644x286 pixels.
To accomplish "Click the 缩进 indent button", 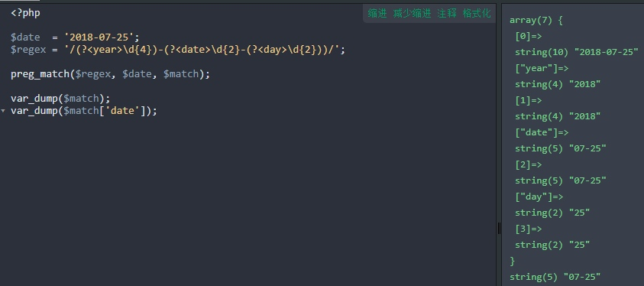I will 377,14.
